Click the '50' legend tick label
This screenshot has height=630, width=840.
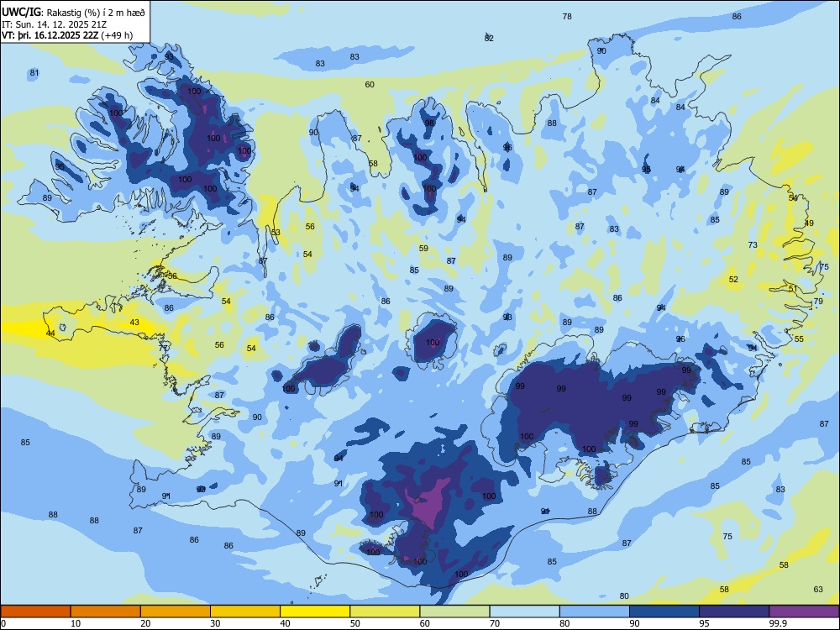[x=354, y=623]
